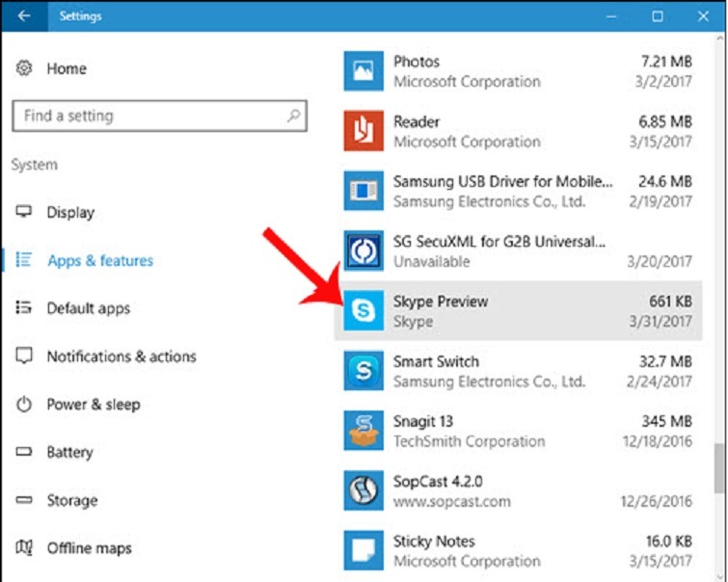728x582 pixels.
Task: Click the Photos app icon
Action: [364, 71]
